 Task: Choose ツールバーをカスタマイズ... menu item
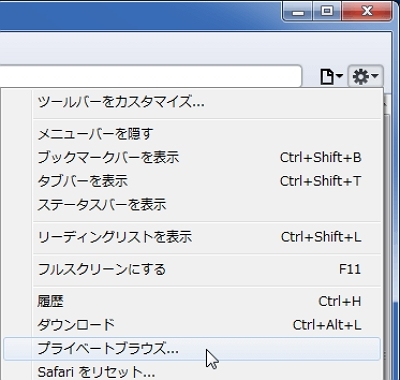tap(192, 102)
